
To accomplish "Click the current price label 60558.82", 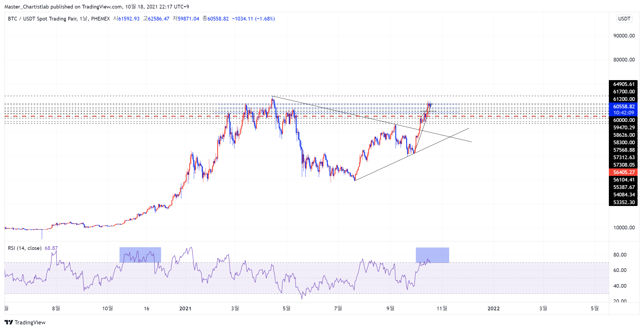I will tap(624, 106).
